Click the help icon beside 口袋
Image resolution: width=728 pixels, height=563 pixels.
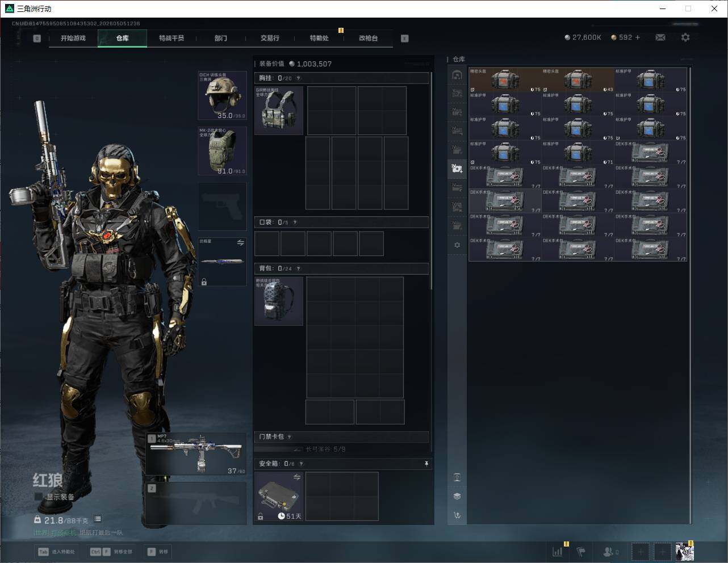point(295,222)
